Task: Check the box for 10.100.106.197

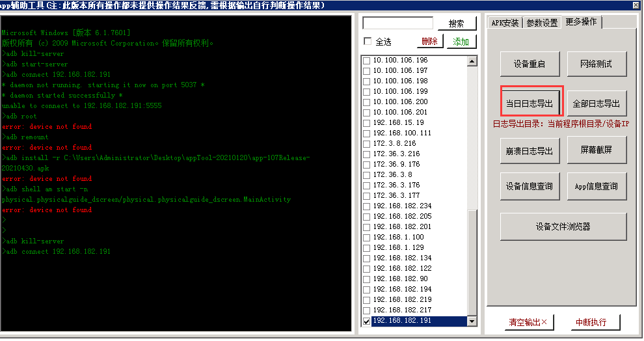Action: point(367,71)
